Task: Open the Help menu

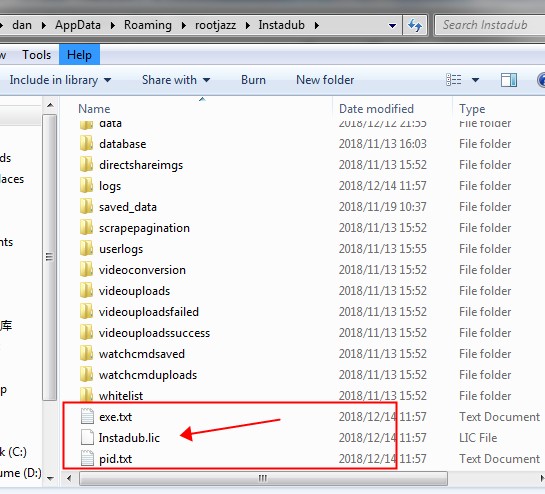Action: [79, 55]
